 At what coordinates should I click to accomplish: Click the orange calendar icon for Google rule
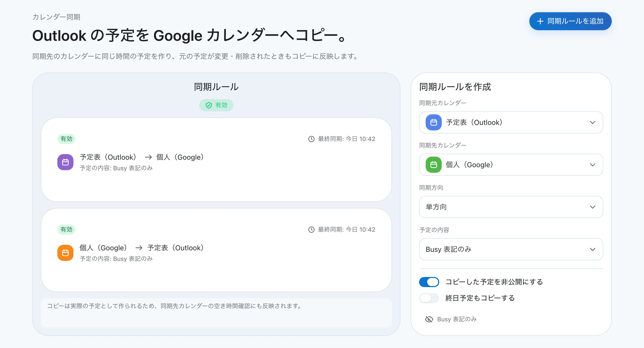[66, 253]
